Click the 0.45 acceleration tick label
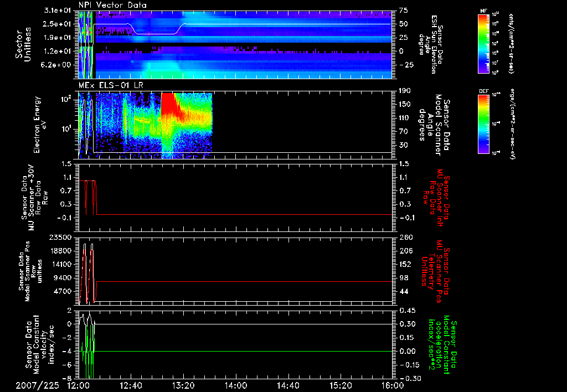This screenshot has width=567, height=392. pyautogui.click(x=407, y=310)
